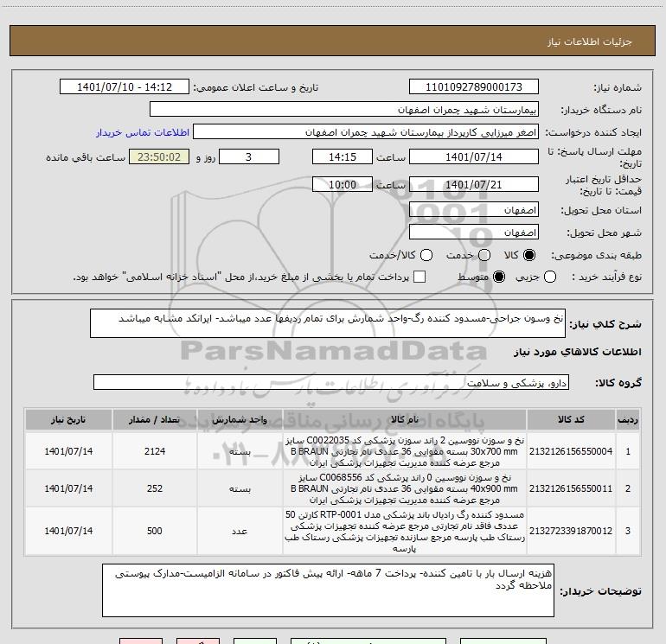Click the توضیحات خریدار text box

click(328, 590)
